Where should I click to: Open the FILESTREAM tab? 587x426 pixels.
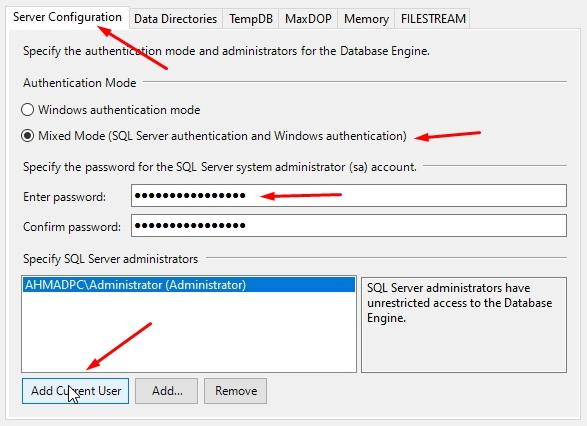[x=433, y=19]
